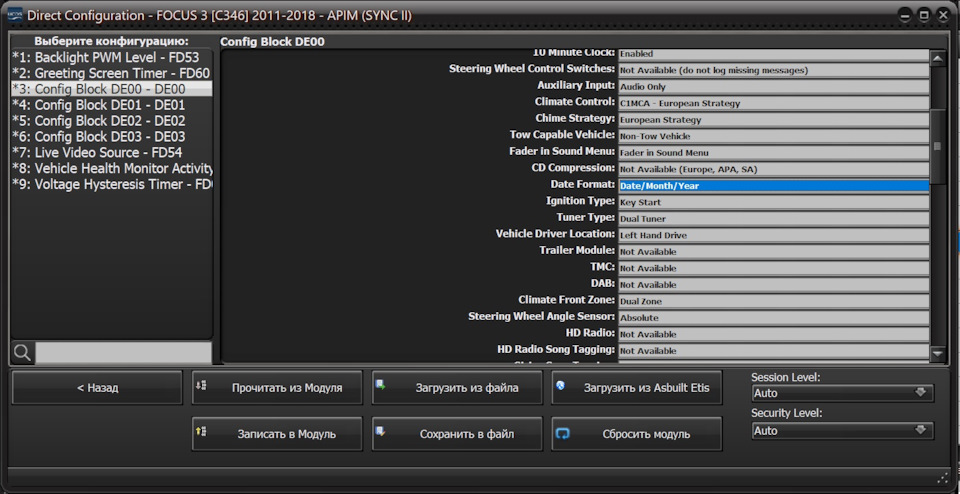Click Сбросить модуль button

click(x=637, y=434)
